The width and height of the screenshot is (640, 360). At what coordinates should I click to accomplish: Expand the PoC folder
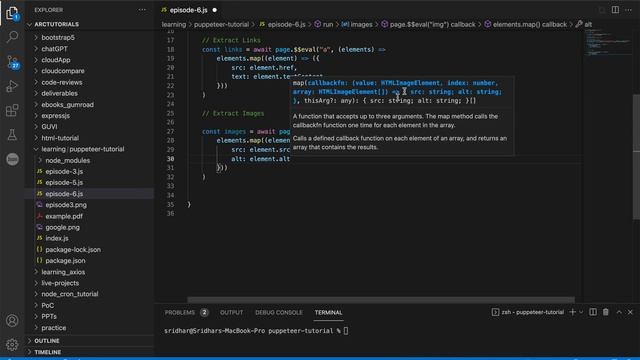[47, 306]
